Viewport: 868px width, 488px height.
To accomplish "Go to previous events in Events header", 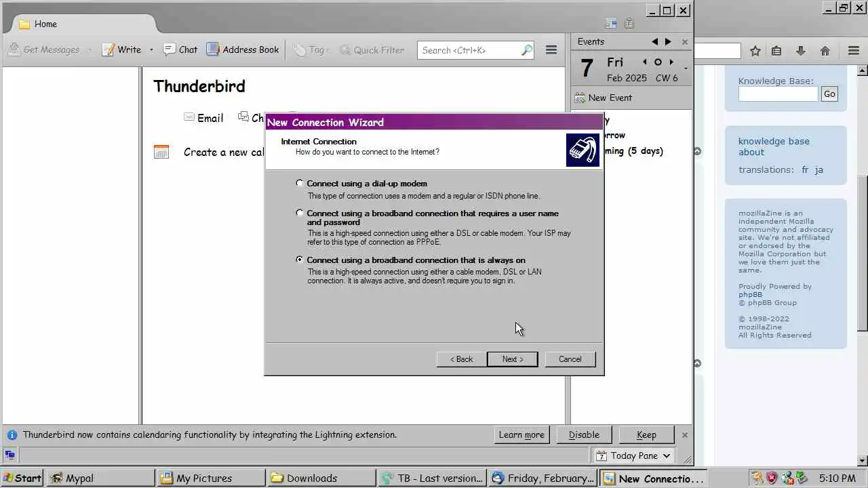I will [x=654, y=41].
